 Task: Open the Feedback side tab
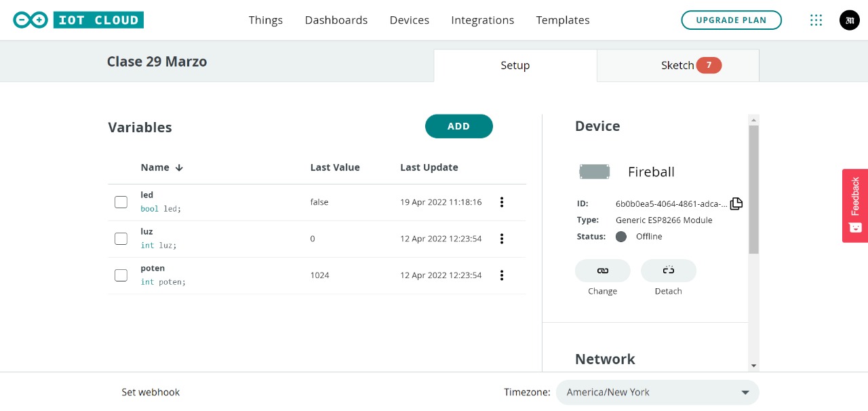(x=855, y=206)
